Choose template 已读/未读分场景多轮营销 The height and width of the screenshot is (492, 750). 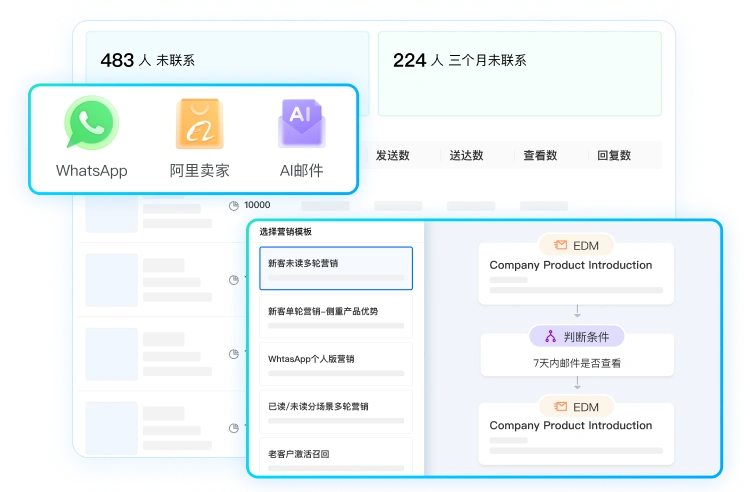tap(336, 411)
